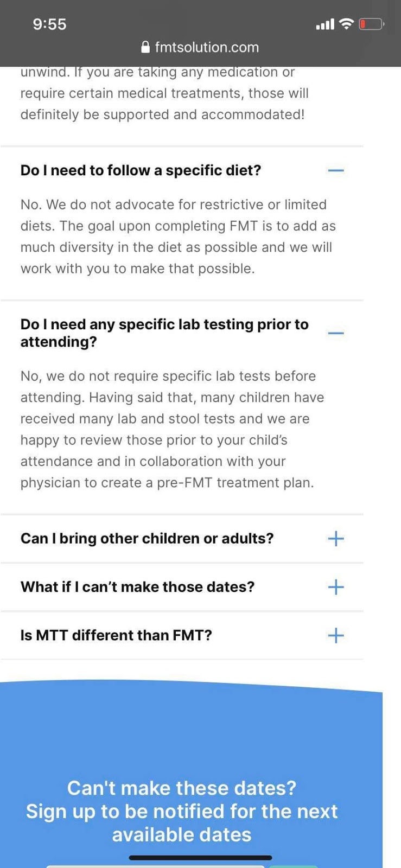Tap the fmtsolution.com address bar
Viewport: 401px width, 868px height.
tap(206, 47)
